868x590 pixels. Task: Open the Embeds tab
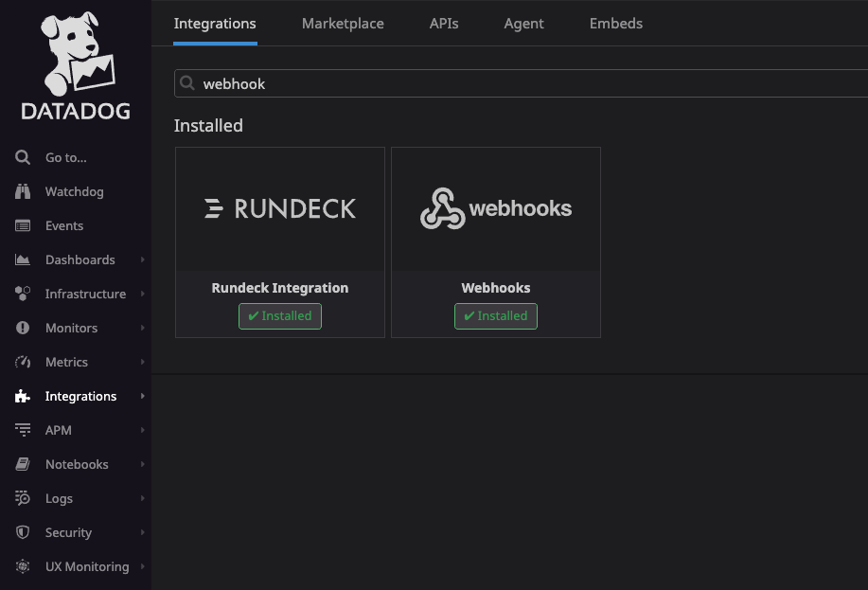(x=616, y=24)
